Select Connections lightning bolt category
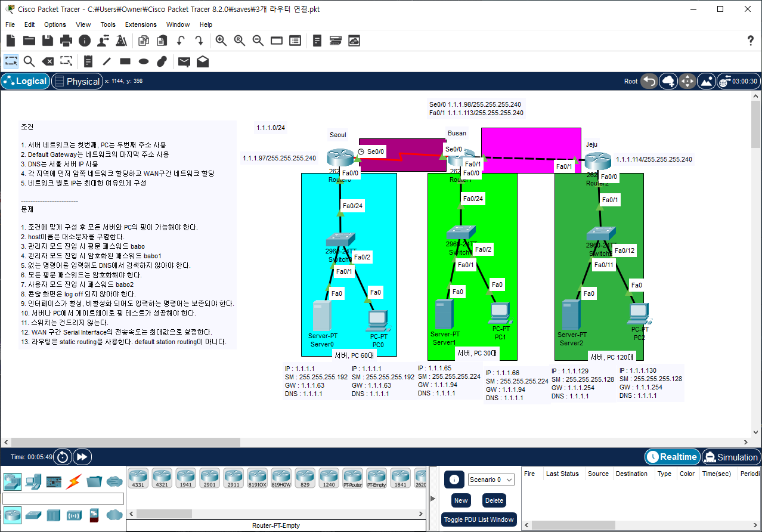This screenshot has width=762, height=532. (74, 481)
